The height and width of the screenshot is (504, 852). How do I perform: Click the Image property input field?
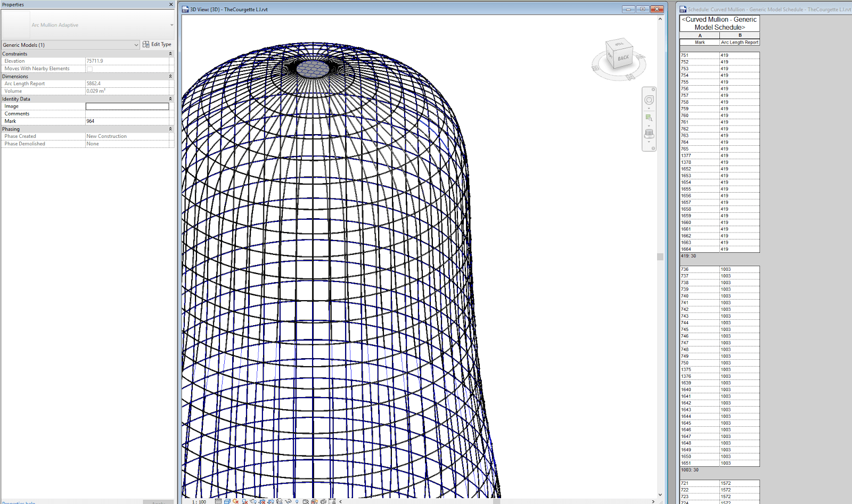click(x=127, y=106)
